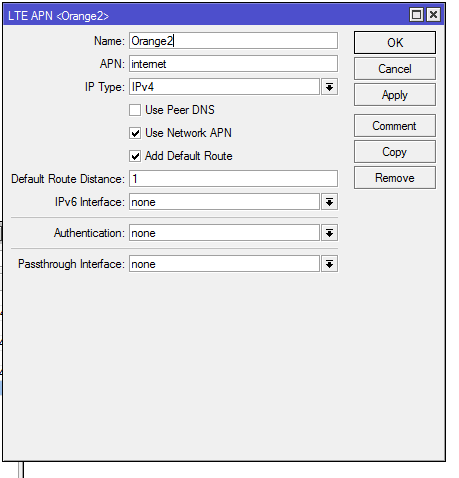
Task: Expand the IPv6 Interface dropdown arrow
Action: [329, 202]
